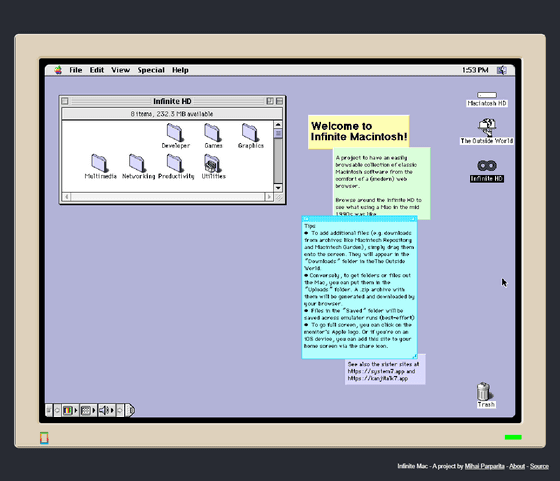The image size is (560, 481).
Task: Open the Help menu
Action: pos(180,70)
